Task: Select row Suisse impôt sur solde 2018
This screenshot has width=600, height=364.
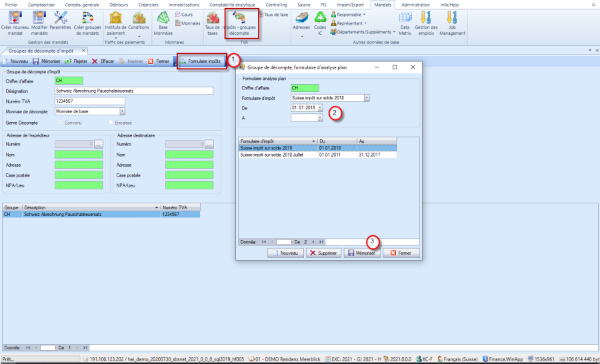Action: tap(317, 148)
